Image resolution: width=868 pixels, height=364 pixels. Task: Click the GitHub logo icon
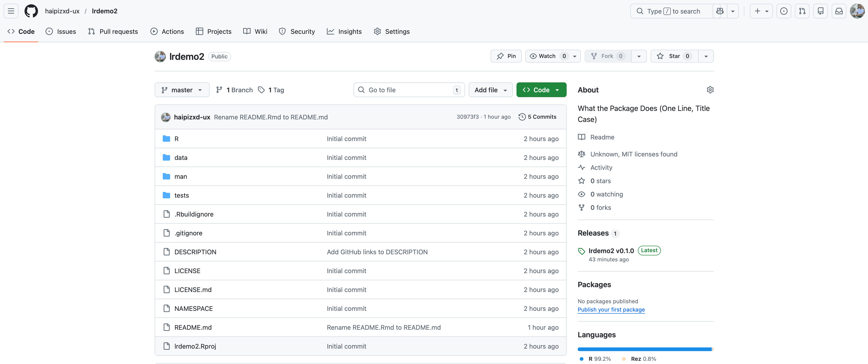click(31, 11)
